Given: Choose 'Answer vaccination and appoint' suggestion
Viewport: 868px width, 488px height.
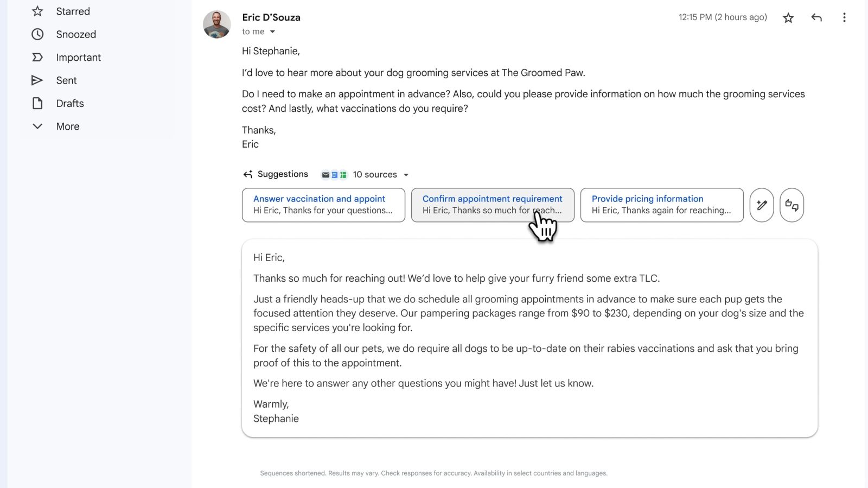Looking at the screenshot, I should [x=323, y=205].
